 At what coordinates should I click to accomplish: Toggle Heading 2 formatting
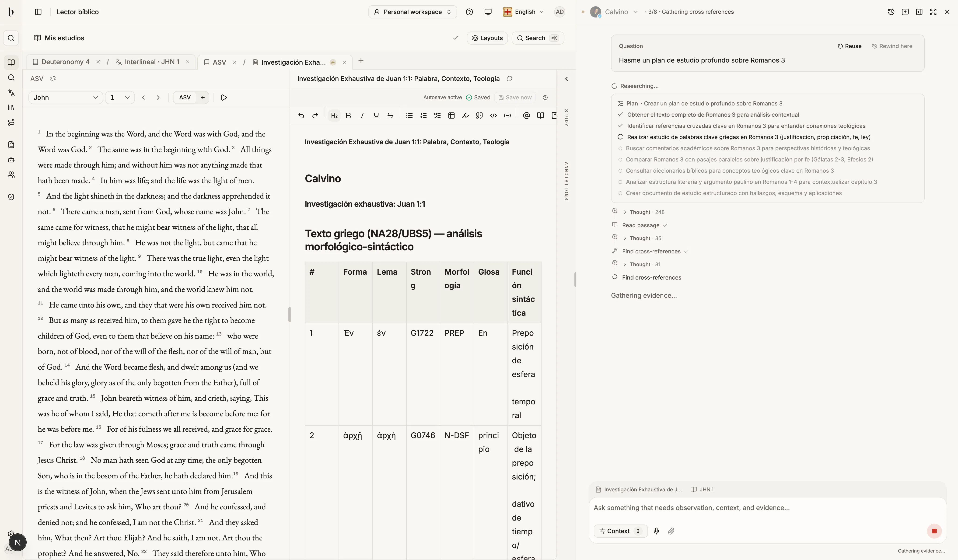coord(334,115)
